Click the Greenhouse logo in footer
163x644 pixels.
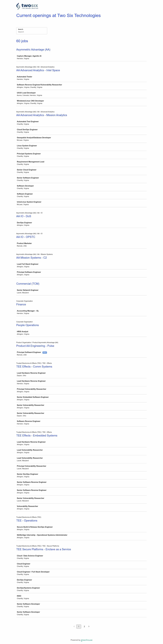(86, 640)
